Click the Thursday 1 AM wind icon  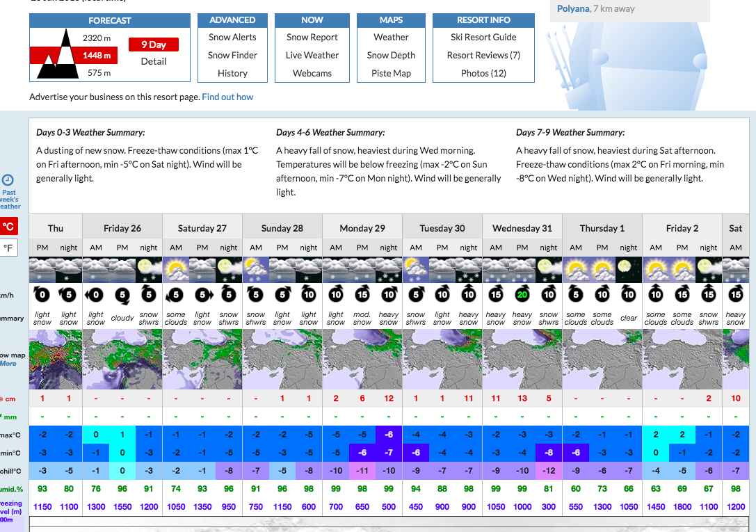(x=576, y=294)
